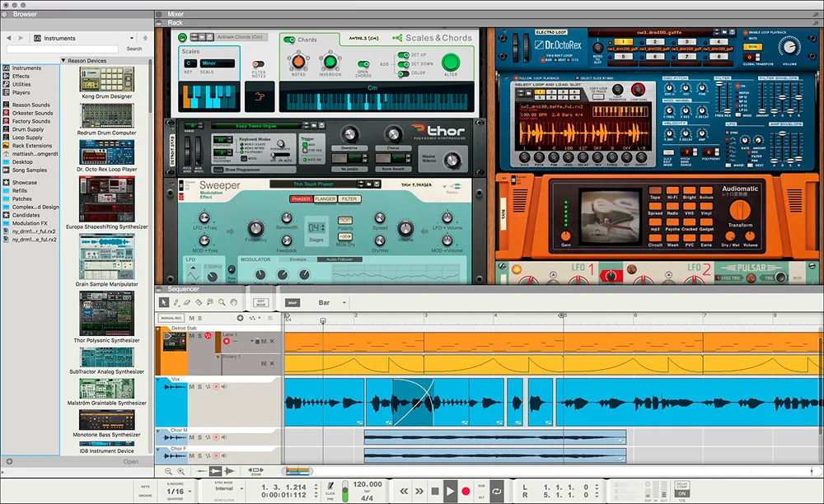Select Rack Extensions in browser sidebar
This screenshot has width=824, height=504.
[32, 146]
